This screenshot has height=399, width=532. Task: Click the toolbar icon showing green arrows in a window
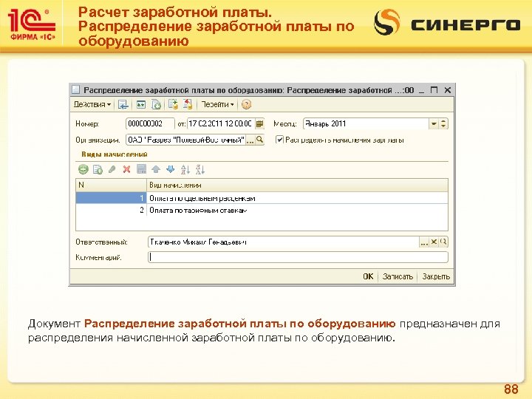click(141, 104)
